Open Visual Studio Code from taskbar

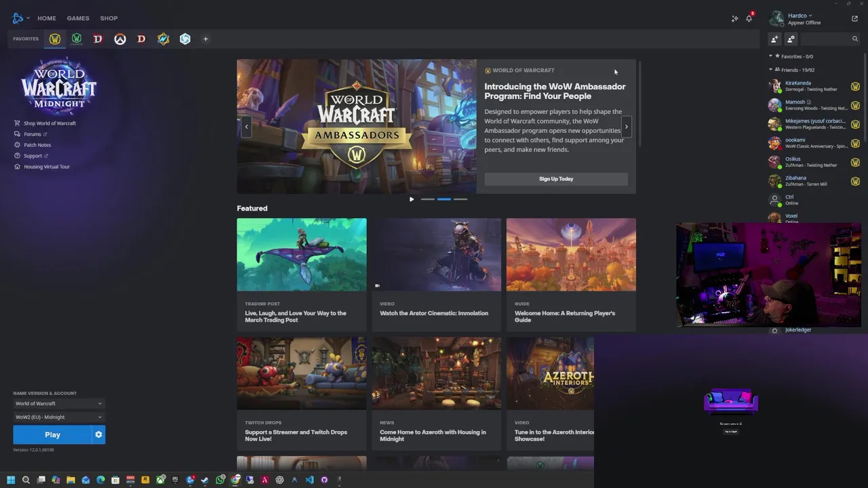(309, 480)
